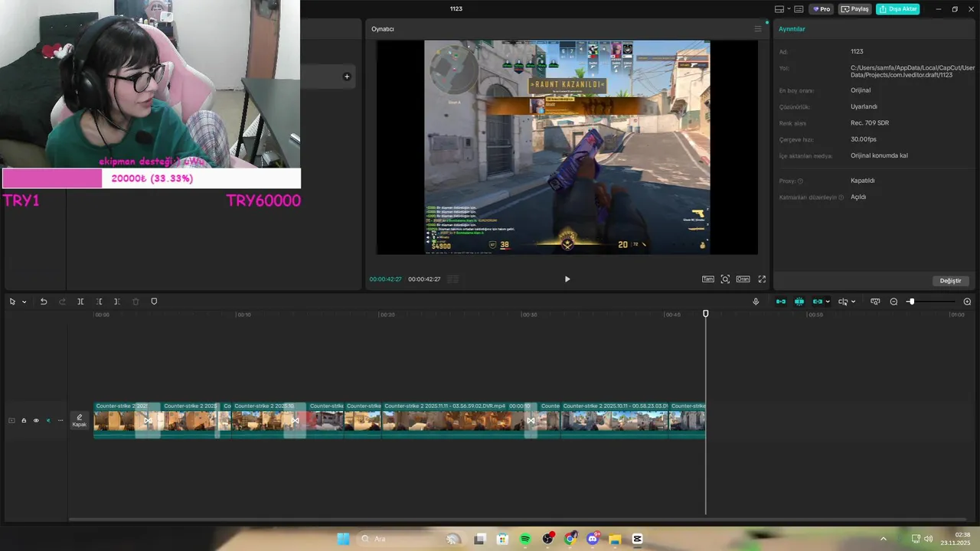The height and width of the screenshot is (551, 980).
Task: Toggle clip linkage in the timeline toolbar
Action: (x=818, y=302)
